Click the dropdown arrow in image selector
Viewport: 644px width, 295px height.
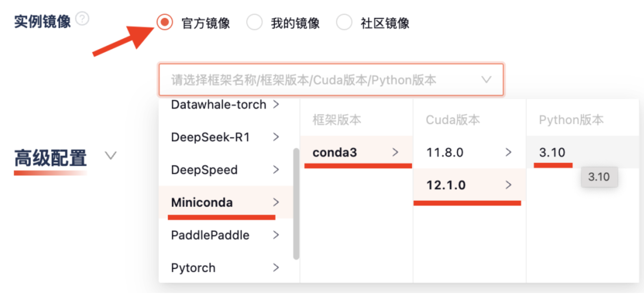(486, 79)
